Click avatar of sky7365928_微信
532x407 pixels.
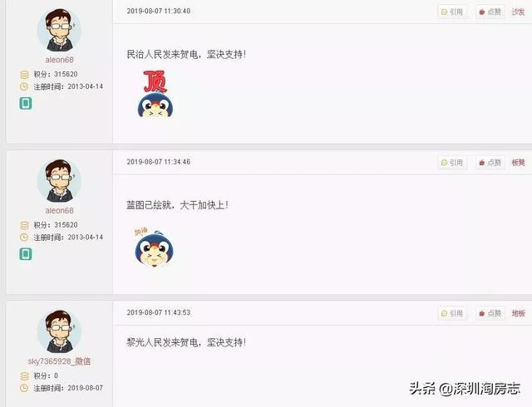(59, 331)
